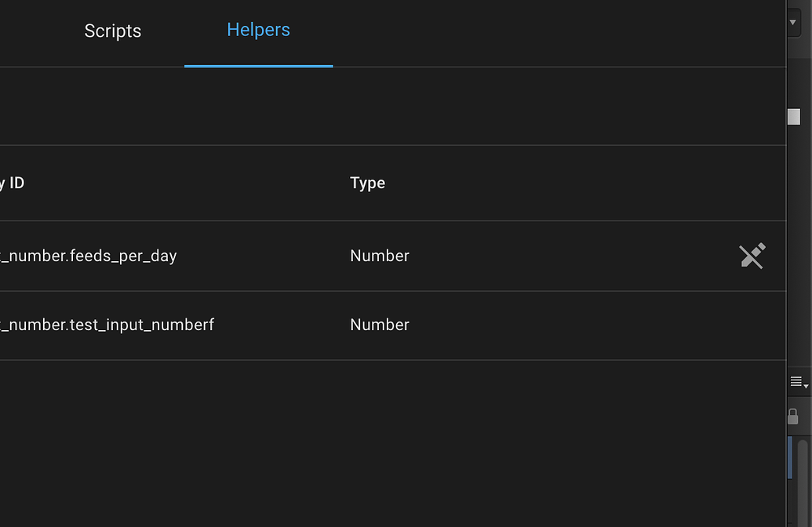812x527 pixels.
Task: Click the blue marker beside the scrollbar
Action: [790, 457]
